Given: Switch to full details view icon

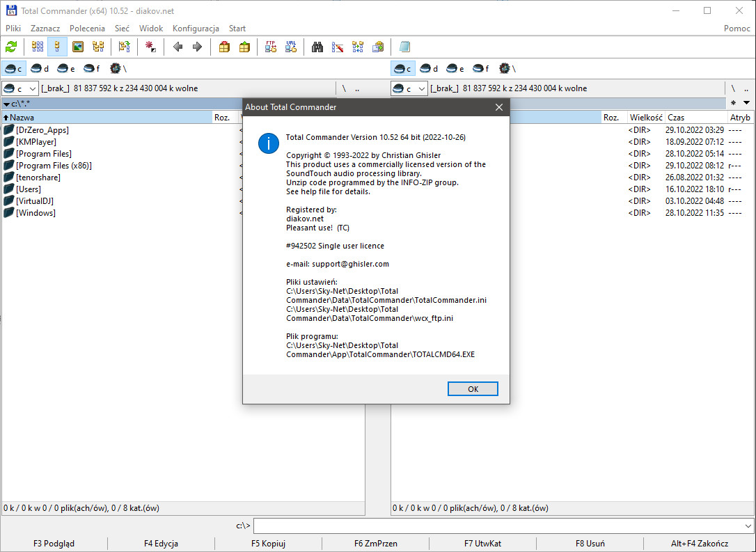Looking at the screenshot, I should click(x=57, y=47).
